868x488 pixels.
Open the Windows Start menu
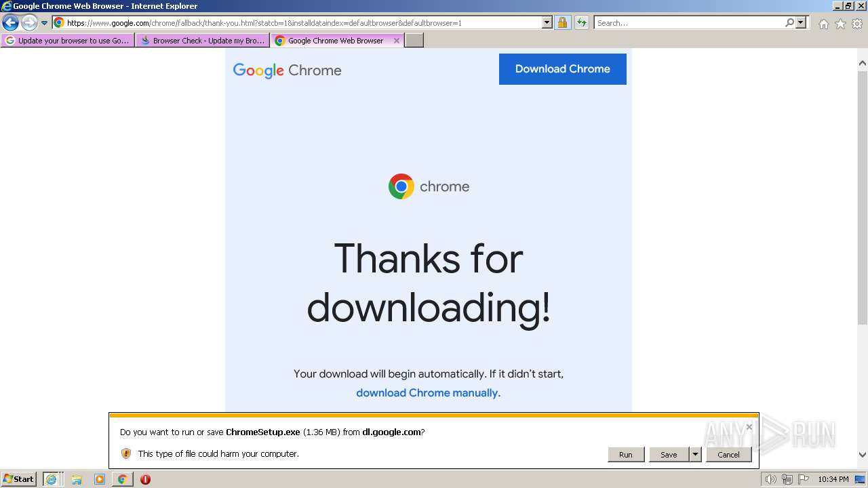[19, 479]
